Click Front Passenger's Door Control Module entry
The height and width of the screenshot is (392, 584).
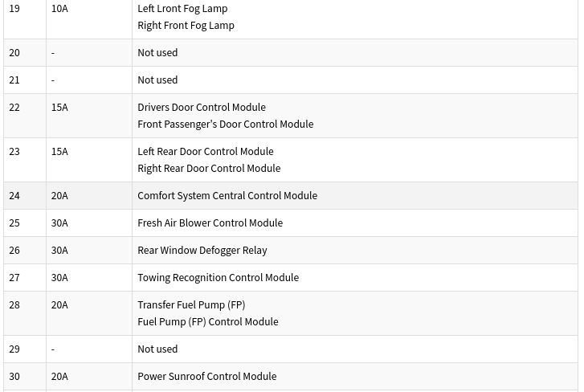tap(226, 124)
